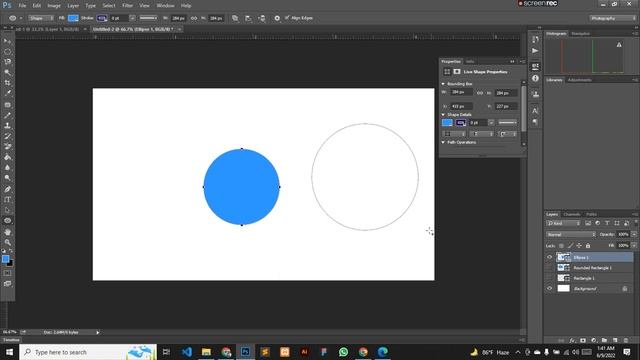Hide the Ellipse 1 layer
This screenshot has width=640, height=360.
pyautogui.click(x=549, y=257)
